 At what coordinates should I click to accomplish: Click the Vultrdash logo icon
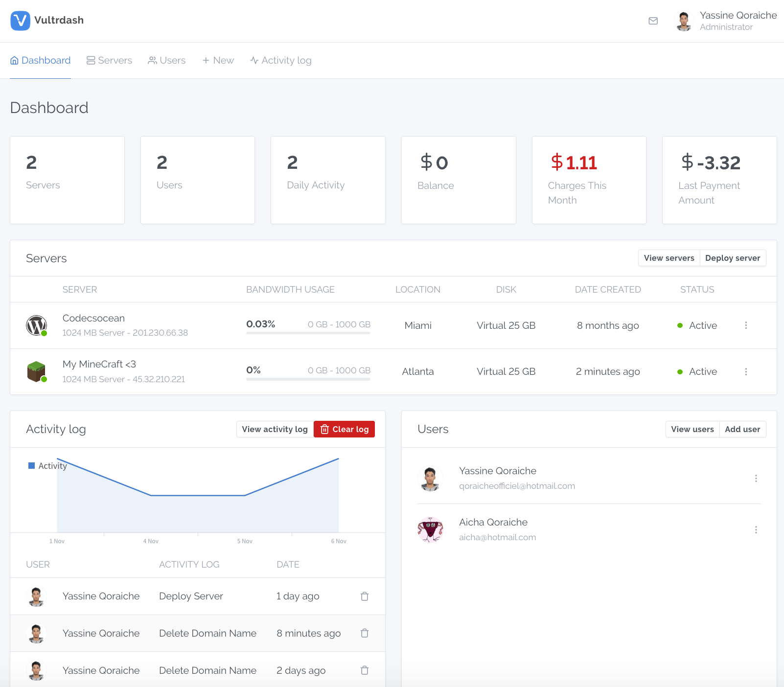pyautogui.click(x=20, y=21)
